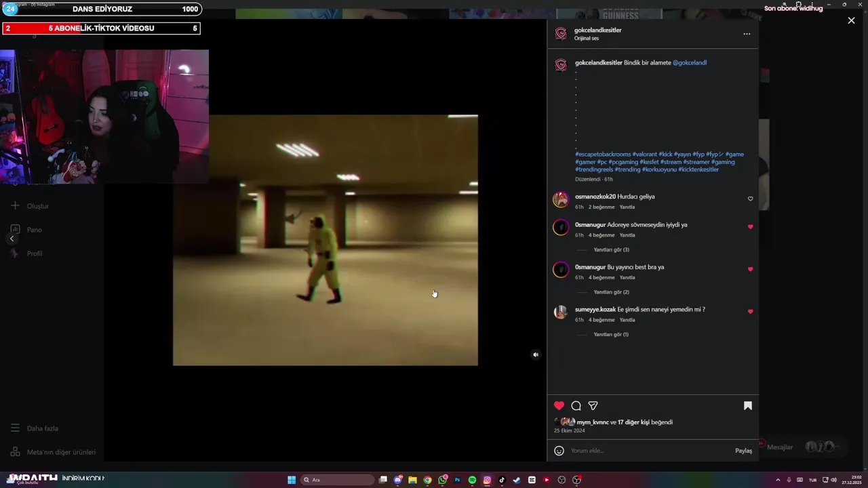Toggle the microphone icon in the system tray
This screenshot has width=868, height=488.
(x=789, y=480)
